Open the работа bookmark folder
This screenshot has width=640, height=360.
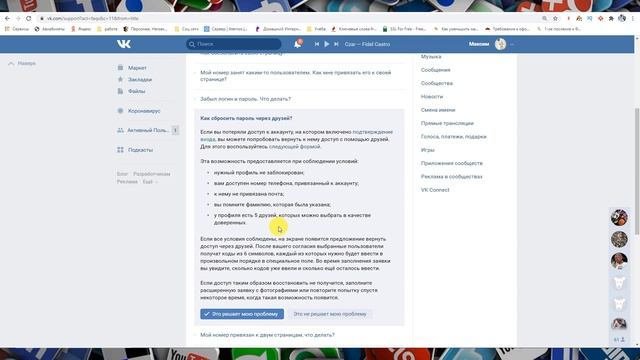[107, 29]
